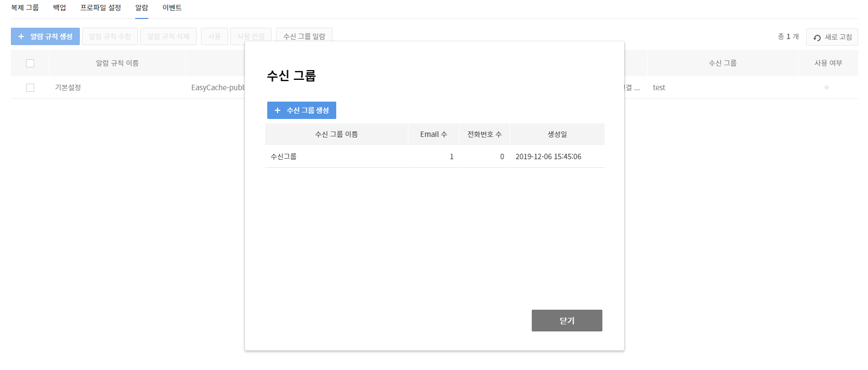
Task: Click the EasyCache-publ cell text
Action: coord(218,87)
